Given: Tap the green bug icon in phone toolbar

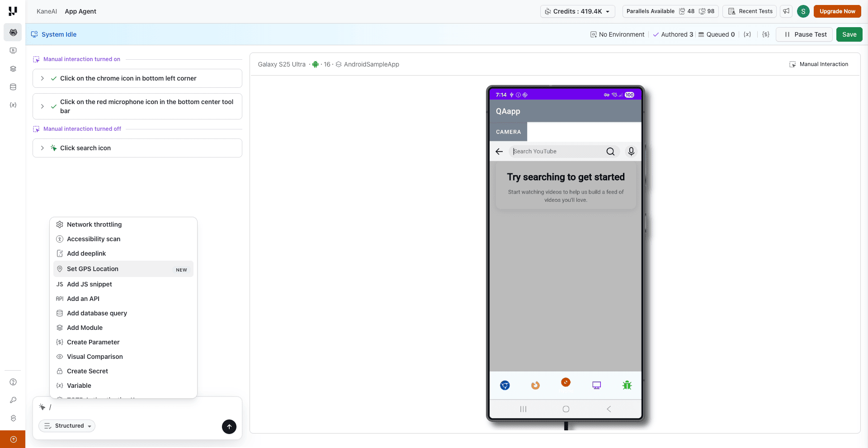Looking at the screenshot, I should [x=627, y=385].
